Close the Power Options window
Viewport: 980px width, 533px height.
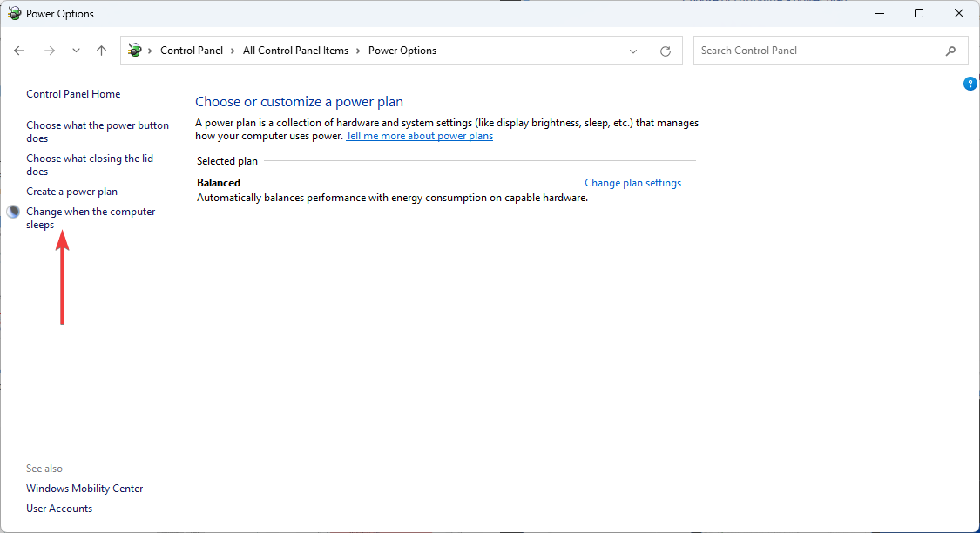point(959,13)
